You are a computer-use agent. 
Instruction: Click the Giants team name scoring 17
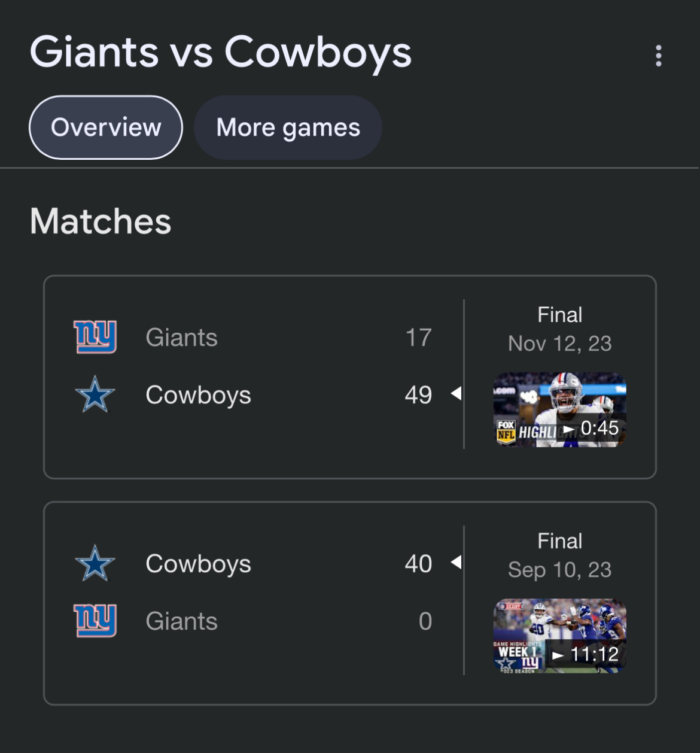182,338
